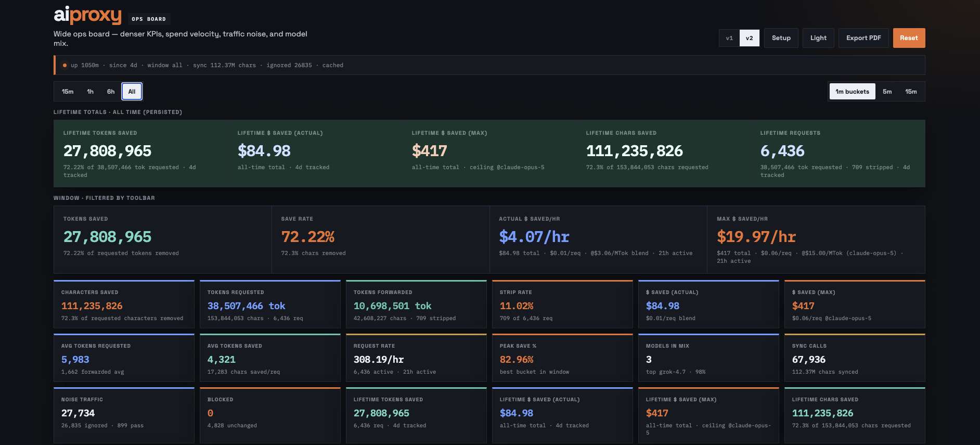Click the "up 1050m" uptime status
This screenshot has height=445, width=980.
(85, 66)
